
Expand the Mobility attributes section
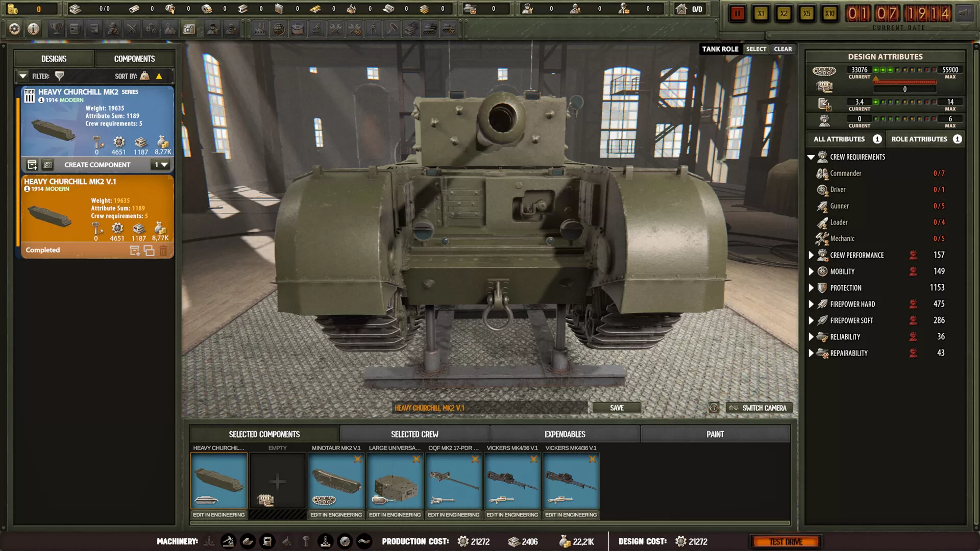812,271
